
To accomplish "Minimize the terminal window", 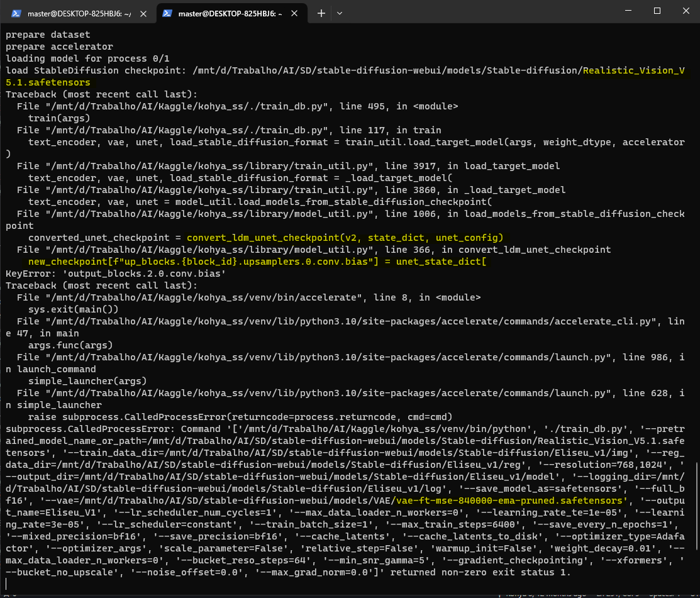I will click(628, 11).
